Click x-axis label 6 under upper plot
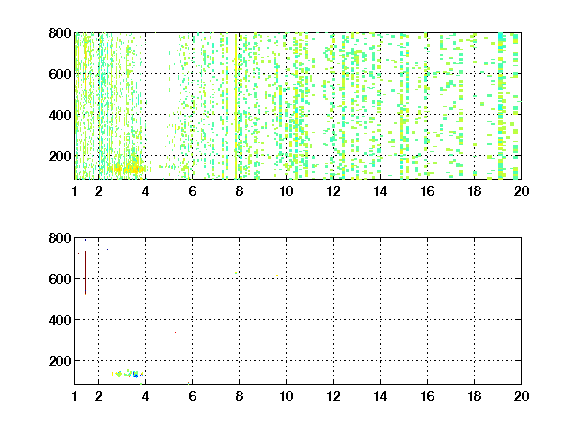This screenshot has width=576, height=432. click(192, 191)
